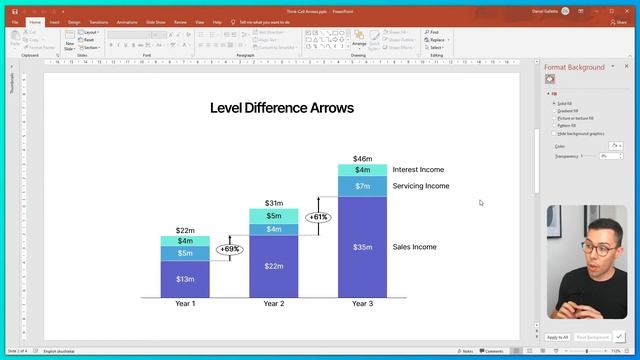Viewport: 640px width, 360px height.
Task: Switch to the Slide Show tab
Action: (156, 22)
